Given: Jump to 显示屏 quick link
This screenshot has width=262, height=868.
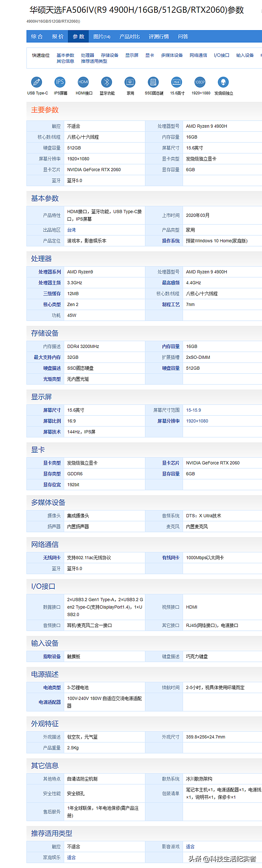Looking at the screenshot, I should [132, 55].
